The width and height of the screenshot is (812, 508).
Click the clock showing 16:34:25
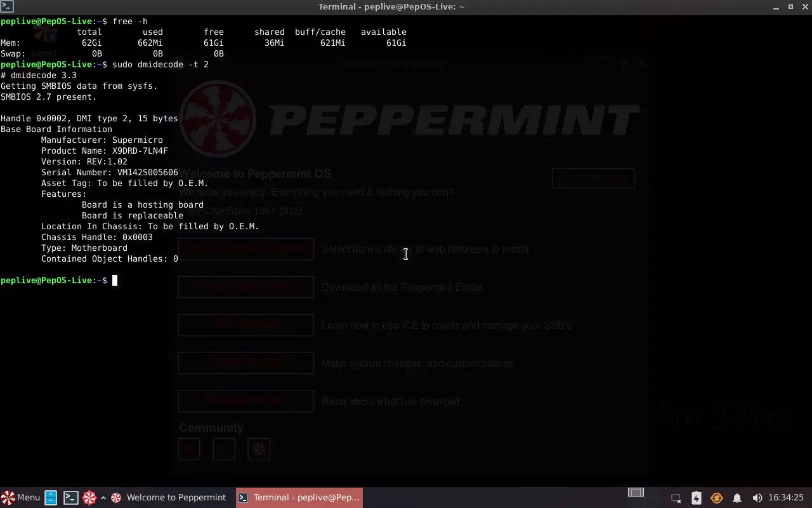(786, 498)
